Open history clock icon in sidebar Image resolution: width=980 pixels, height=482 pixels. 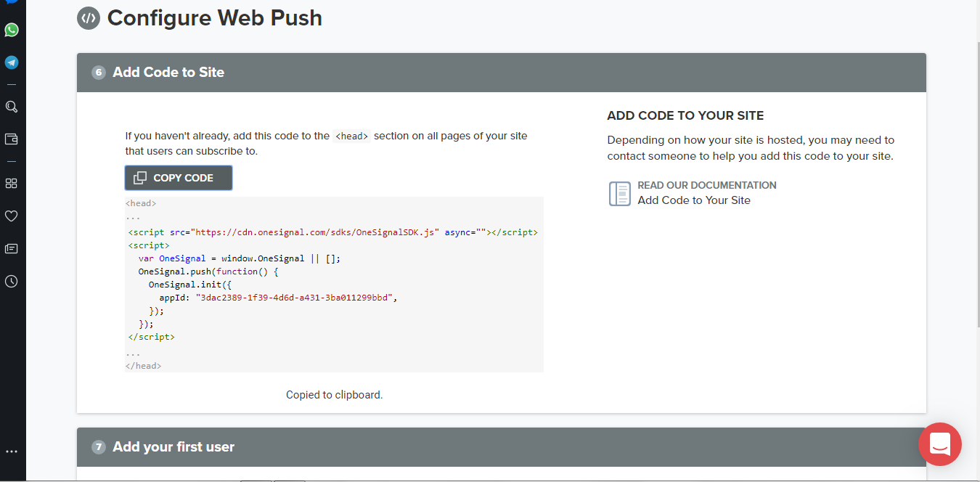(12, 281)
